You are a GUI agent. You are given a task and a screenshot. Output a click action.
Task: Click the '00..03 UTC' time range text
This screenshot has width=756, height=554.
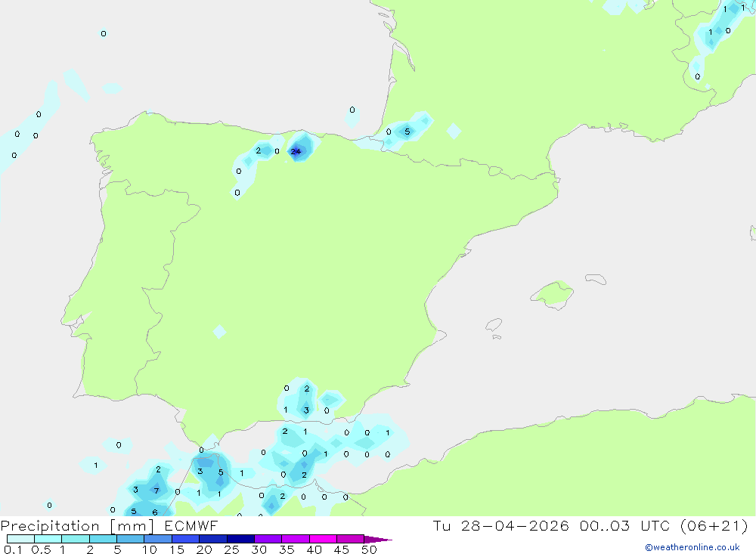626,525
